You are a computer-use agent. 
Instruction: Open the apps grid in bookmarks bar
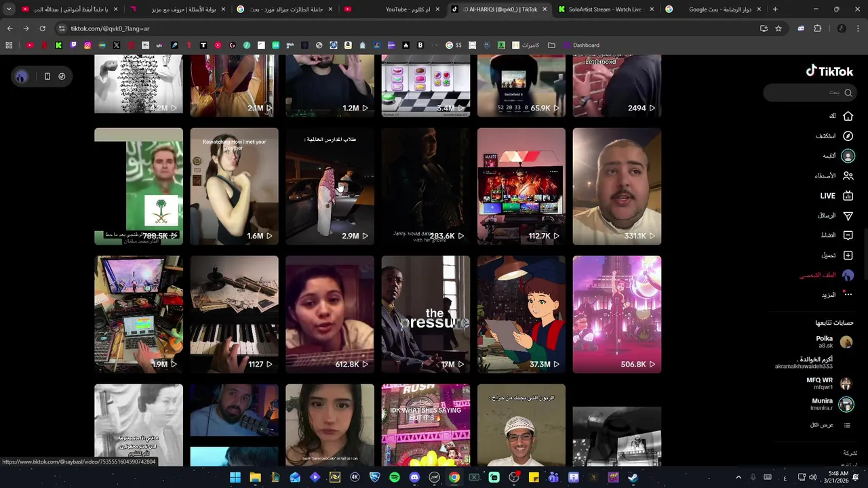point(9,45)
